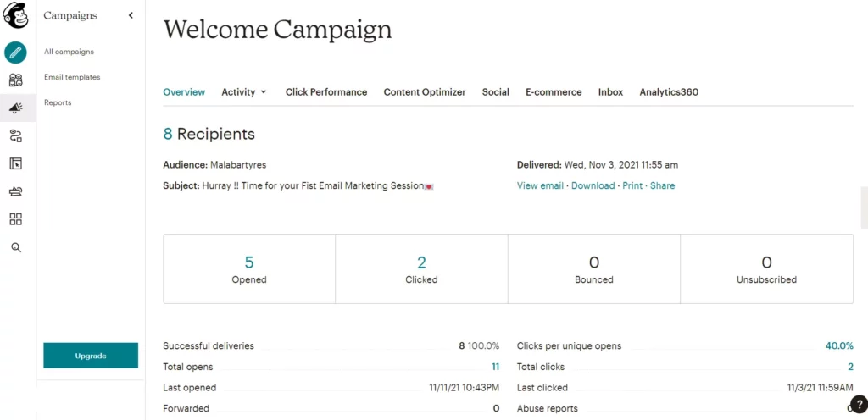The width and height of the screenshot is (868, 420).
Task: Go to the E-commerce tab
Action: tap(554, 92)
